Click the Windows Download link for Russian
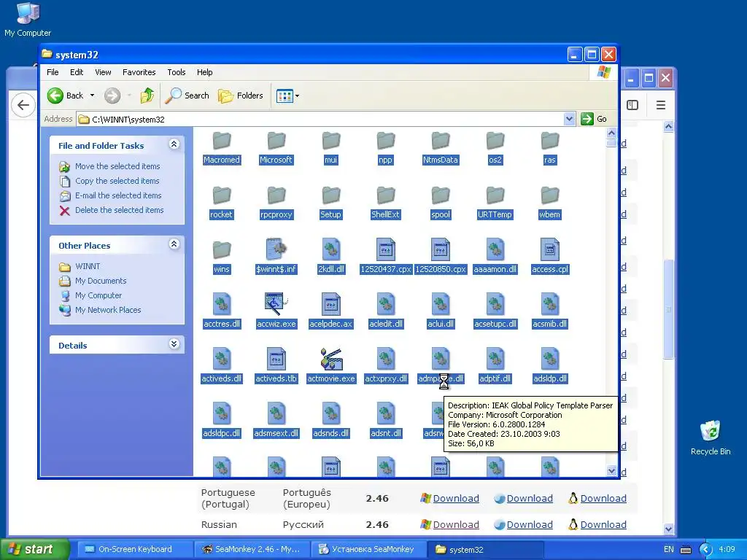Screen dimensions: 747x560 455,525
